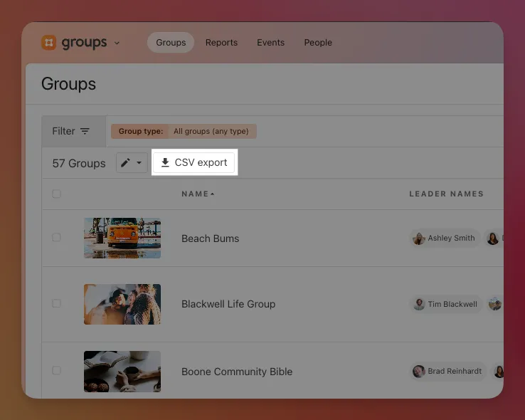Open the Reports tab
Image resolution: width=525 pixels, height=420 pixels.
tap(221, 43)
